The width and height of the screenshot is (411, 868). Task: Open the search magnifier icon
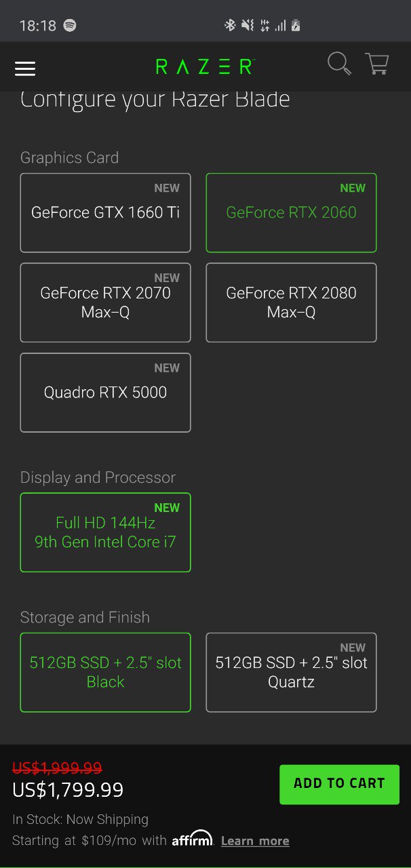pos(339,64)
